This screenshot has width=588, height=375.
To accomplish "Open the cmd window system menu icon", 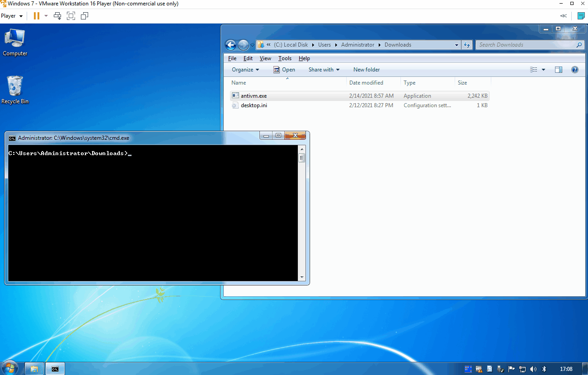I will tap(12, 138).
